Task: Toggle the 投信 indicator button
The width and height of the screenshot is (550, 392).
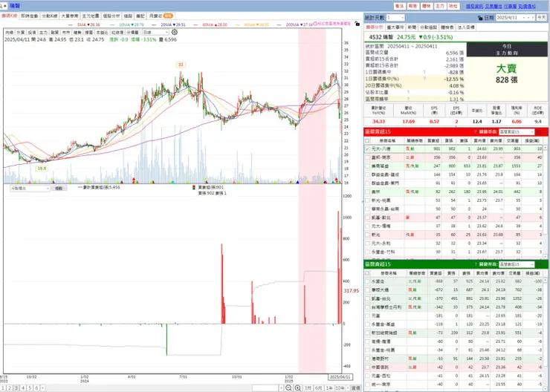Action: point(32,32)
